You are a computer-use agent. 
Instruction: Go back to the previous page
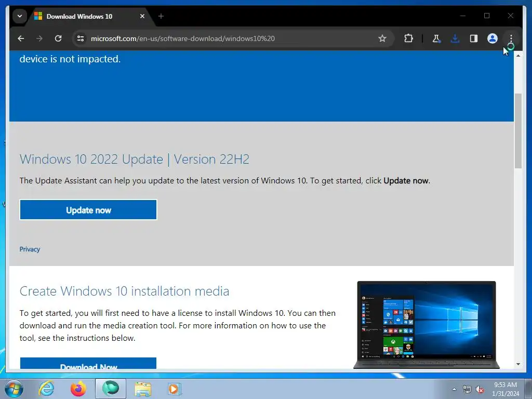pyautogui.click(x=21, y=38)
